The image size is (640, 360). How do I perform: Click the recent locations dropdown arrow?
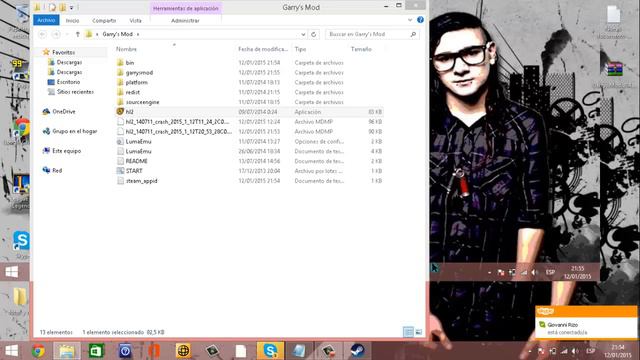(x=67, y=34)
